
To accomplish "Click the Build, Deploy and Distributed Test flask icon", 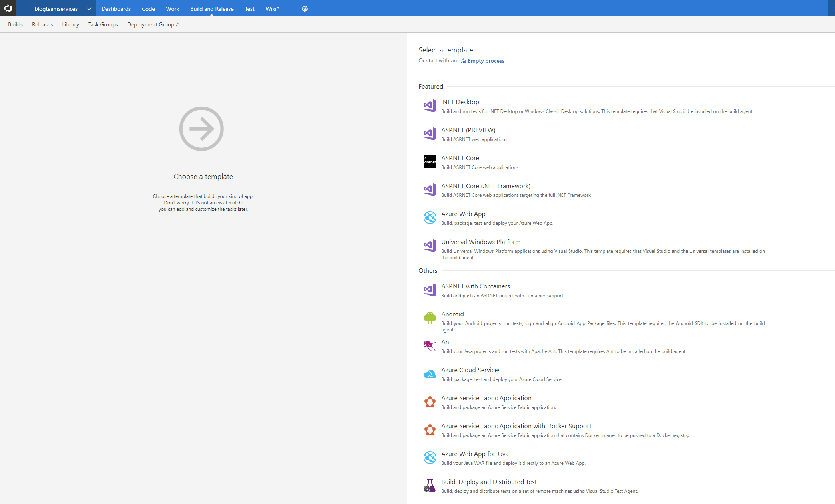I will point(430,486).
